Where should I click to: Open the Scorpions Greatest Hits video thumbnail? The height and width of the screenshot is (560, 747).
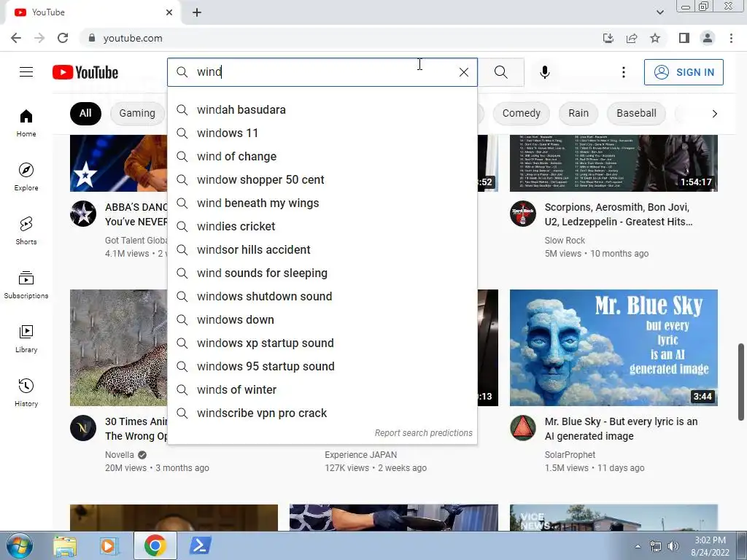614,163
